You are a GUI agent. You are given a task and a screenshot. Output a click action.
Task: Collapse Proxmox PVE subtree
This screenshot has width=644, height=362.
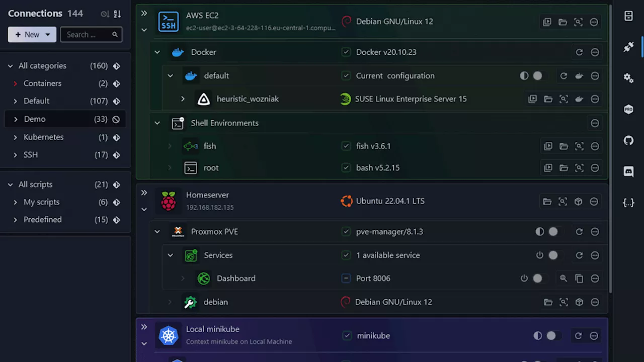pyautogui.click(x=157, y=232)
